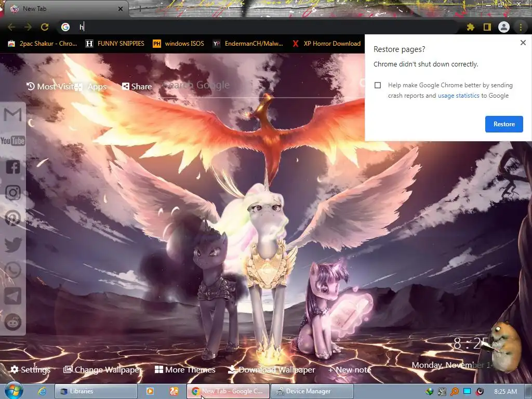Open the Chrome three-dot menu

click(521, 27)
